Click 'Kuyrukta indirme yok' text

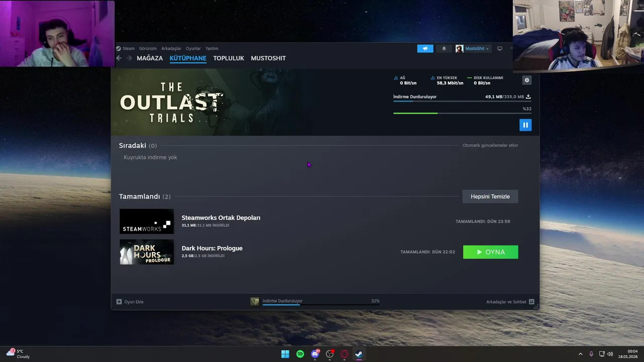150,157
